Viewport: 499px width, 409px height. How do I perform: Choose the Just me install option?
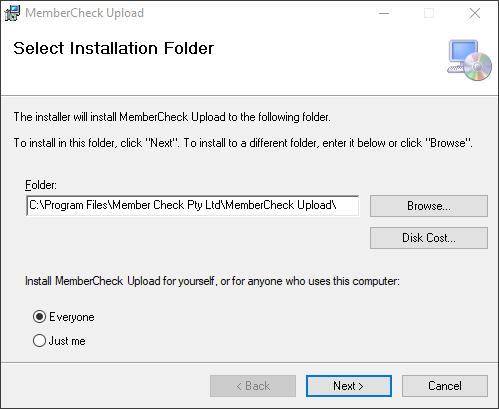39,341
